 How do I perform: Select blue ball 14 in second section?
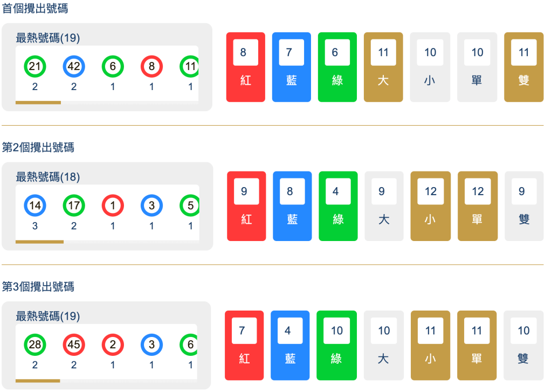click(x=35, y=206)
